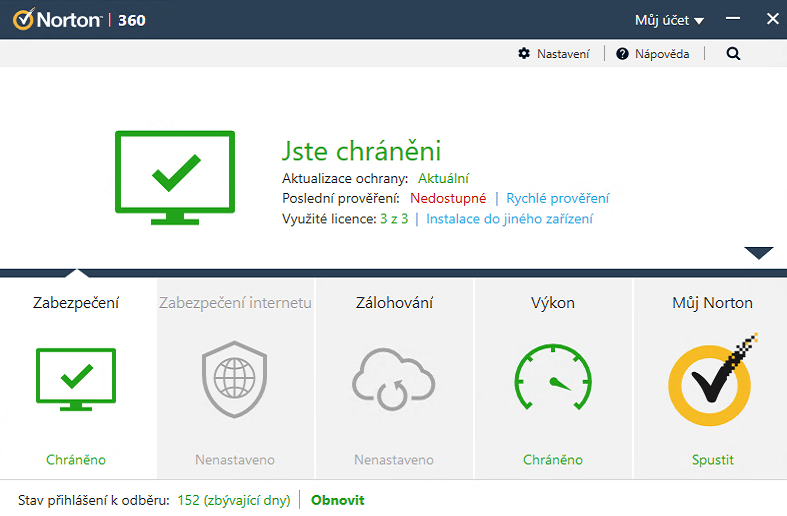This screenshot has height=516, width=787.
Task: Click the cloud backup icon
Action: pyautogui.click(x=394, y=379)
